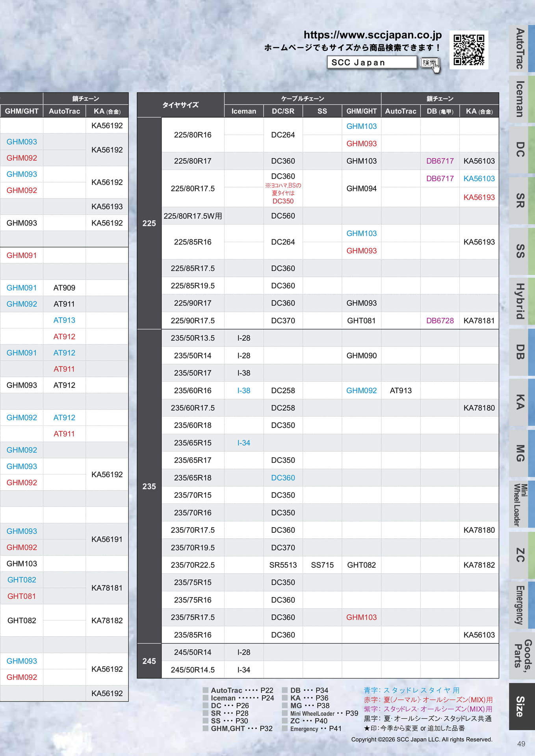Click the AT909 cell in left table

[64, 288]
